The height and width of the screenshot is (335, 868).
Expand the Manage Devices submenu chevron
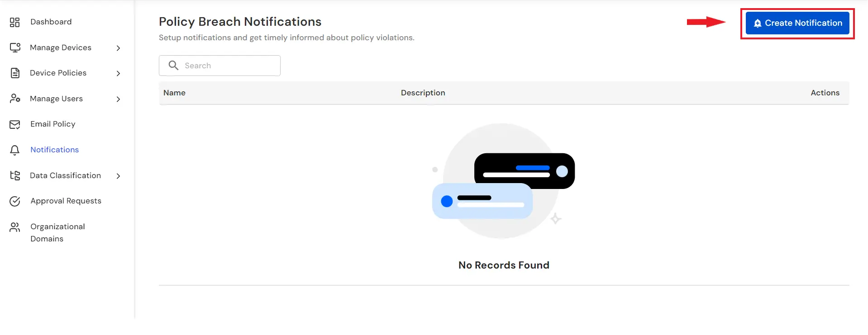click(119, 48)
